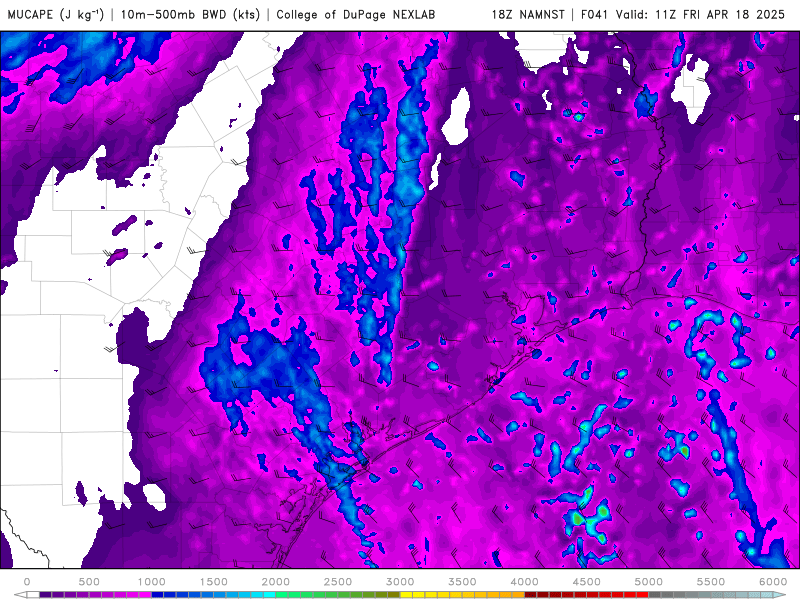
Task: Click the "1500" color scale label
Action: click(x=213, y=582)
